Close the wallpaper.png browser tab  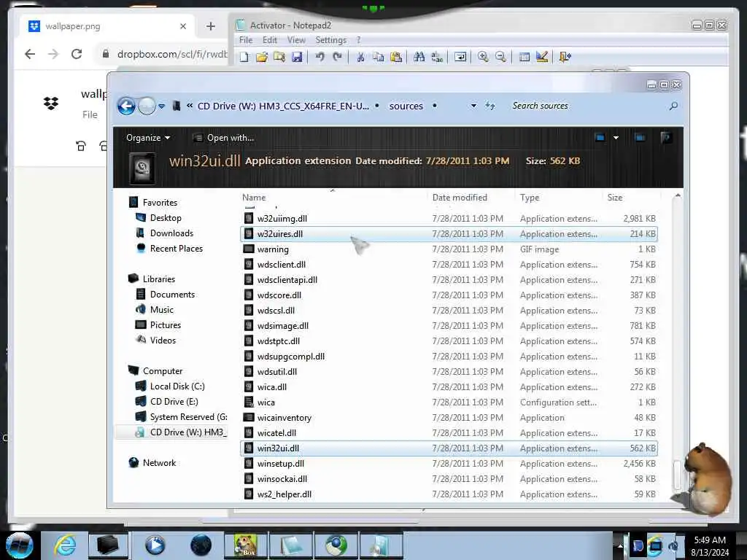[183, 26]
